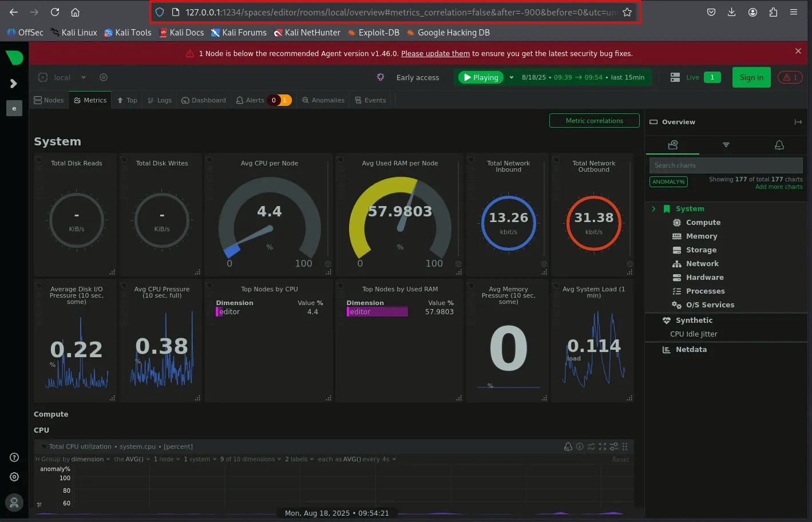Image resolution: width=812 pixels, height=522 pixels.
Task: Open room settings gear next to local
Action: tap(104, 77)
